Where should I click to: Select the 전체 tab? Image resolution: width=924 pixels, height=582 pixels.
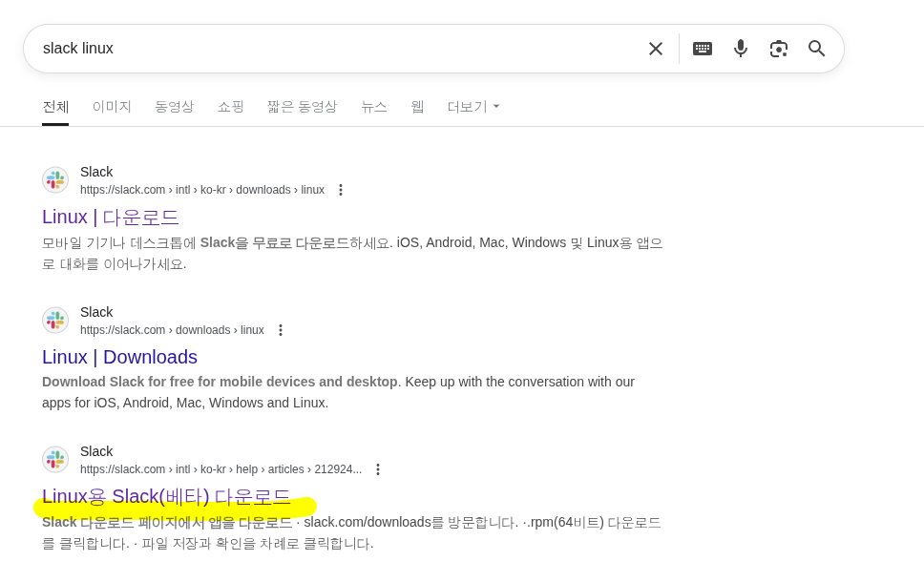[x=55, y=107]
